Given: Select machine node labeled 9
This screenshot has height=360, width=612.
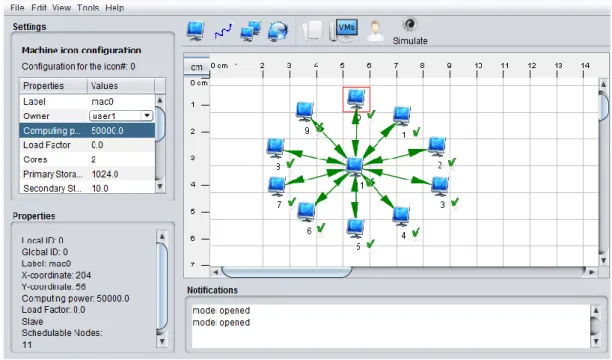Looking at the screenshot, I should click(304, 111).
